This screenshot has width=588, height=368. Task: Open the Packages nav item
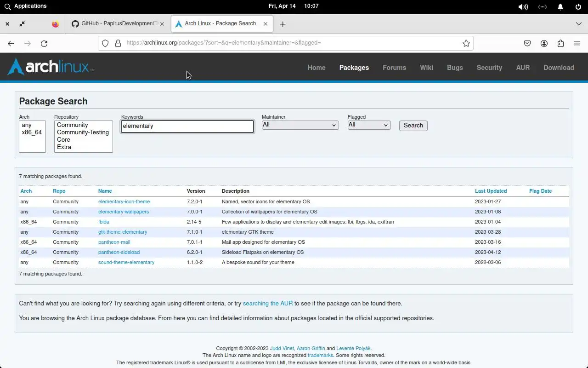click(x=354, y=68)
